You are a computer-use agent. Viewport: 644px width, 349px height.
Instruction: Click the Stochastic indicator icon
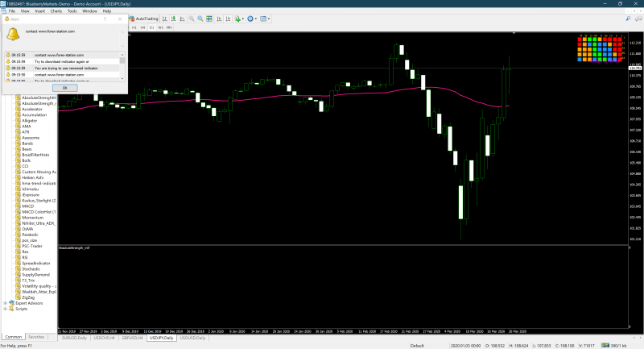pos(18,269)
